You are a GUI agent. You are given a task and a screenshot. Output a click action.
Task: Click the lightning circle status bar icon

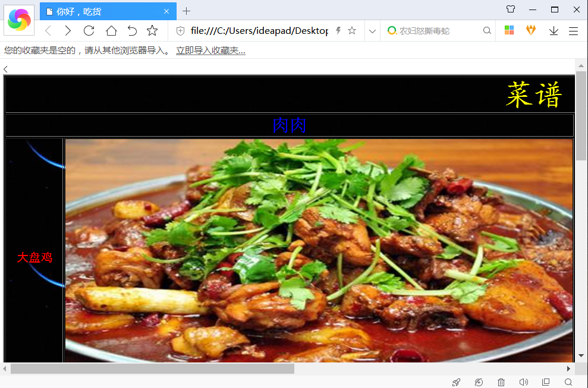[479, 382]
